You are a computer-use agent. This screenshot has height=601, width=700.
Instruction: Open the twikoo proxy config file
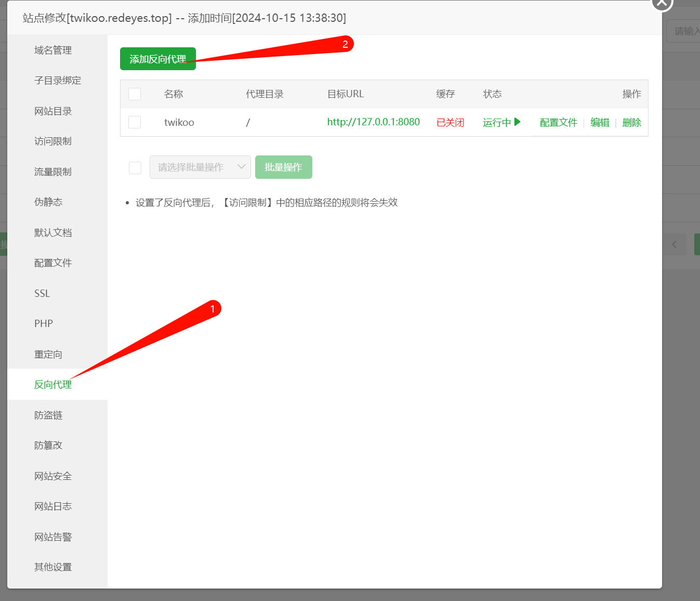point(558,123)
